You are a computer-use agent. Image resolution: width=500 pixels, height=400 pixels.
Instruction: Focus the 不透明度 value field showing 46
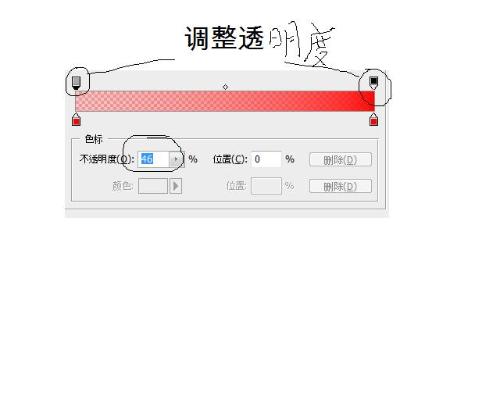153,159
